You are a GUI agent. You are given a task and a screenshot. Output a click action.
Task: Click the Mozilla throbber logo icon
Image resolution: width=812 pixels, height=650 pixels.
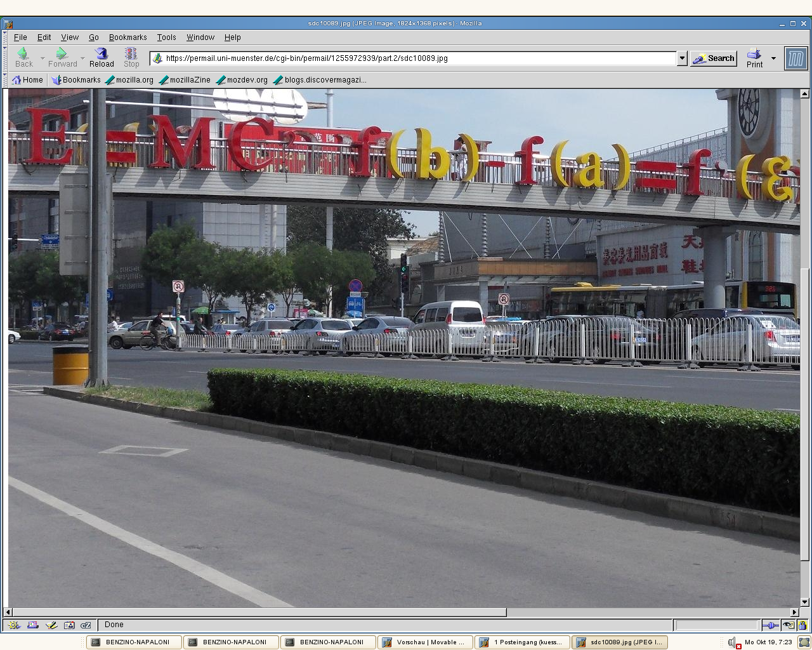pos(796,58)
